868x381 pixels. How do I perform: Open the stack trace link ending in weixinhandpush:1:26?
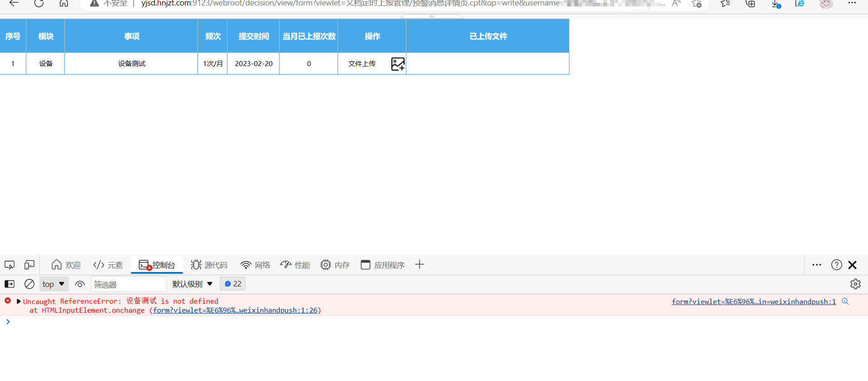pos(235,310)
